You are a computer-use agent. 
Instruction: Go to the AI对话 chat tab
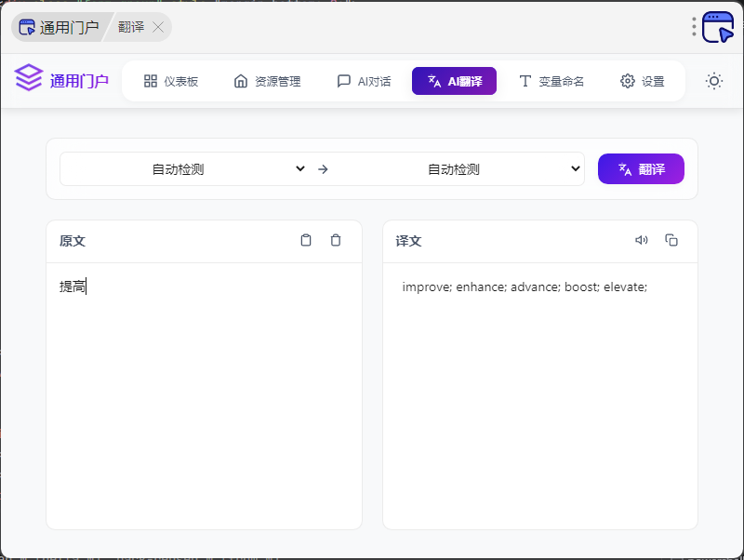click(364, 81)
